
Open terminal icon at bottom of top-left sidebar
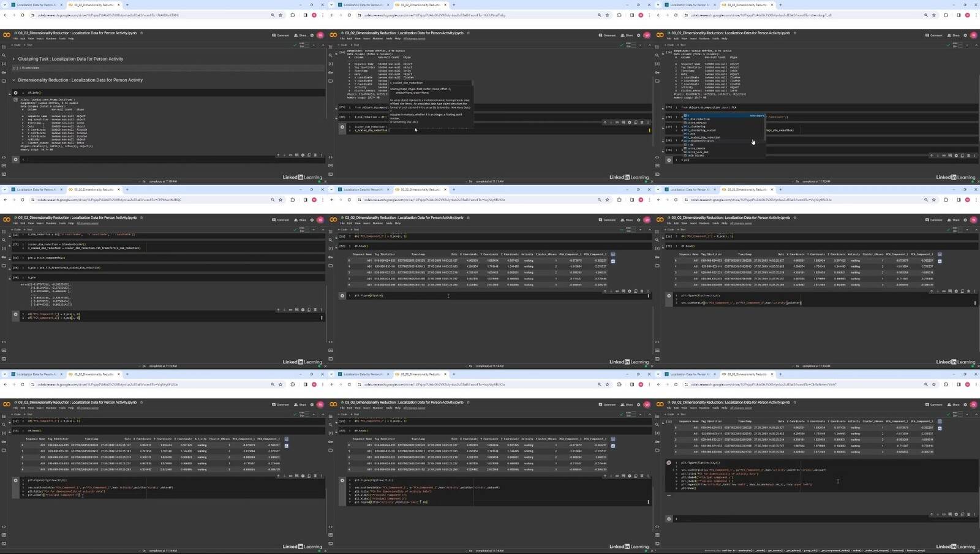tap(4, 174)
